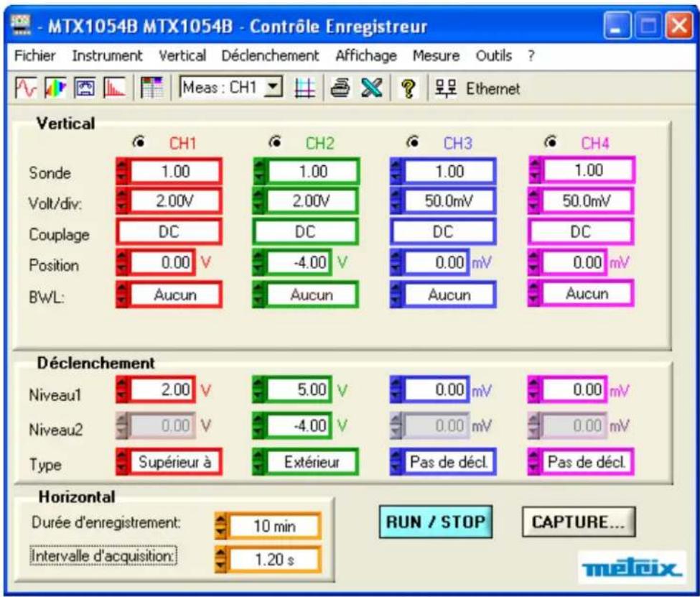The height and width of the screenshot is (597, 700).
Task: Click CH2 BWL Aucun field
Action: [312, 295]
